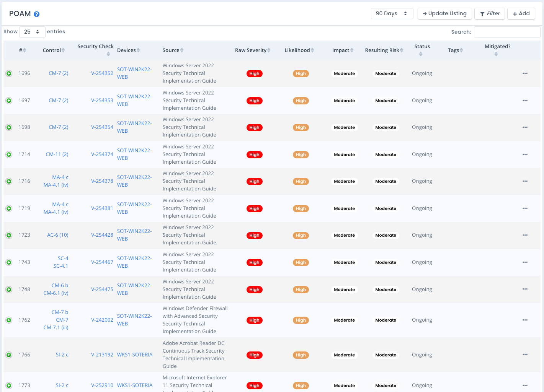Click SOT-WIN2K22-WEB device in row 1748
544x392 pixels.
pyautogui.click(x=134, y=290)
